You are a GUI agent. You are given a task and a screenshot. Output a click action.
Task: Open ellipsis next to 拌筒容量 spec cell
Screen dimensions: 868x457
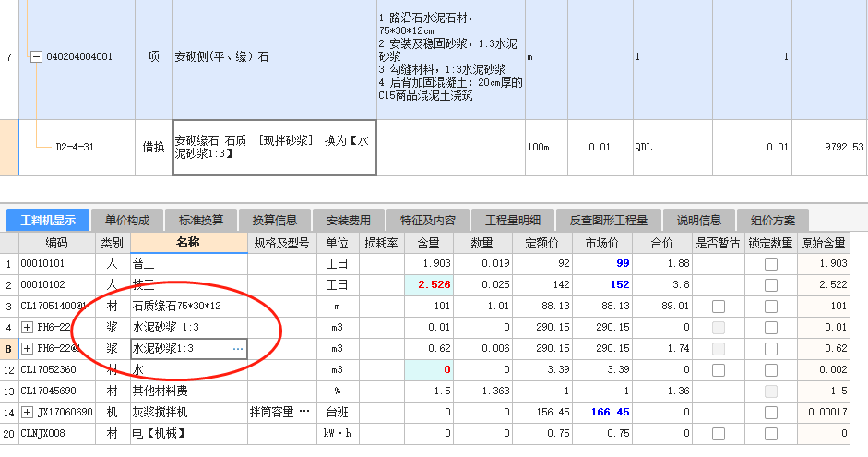pyautogui.click(x=304, y=412)
